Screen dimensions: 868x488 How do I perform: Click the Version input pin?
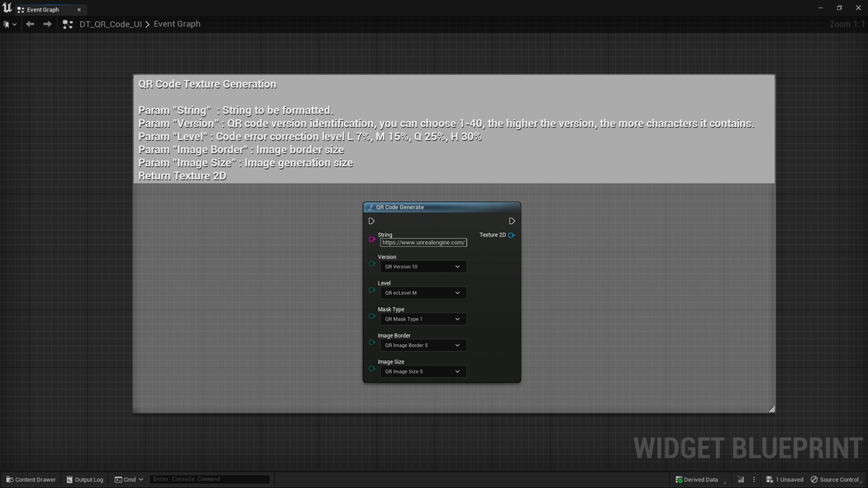coord(372,264)
